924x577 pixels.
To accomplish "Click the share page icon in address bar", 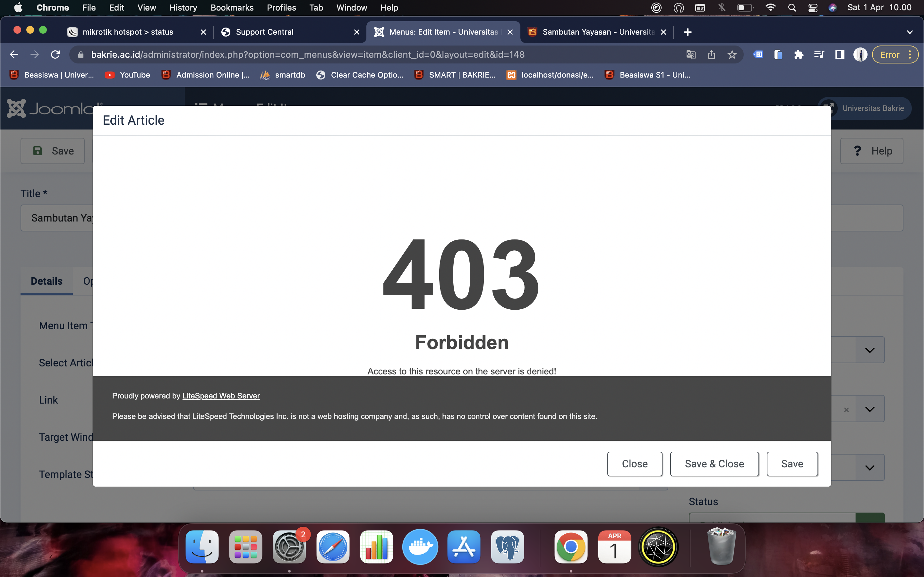I will (x=711, y=54).
